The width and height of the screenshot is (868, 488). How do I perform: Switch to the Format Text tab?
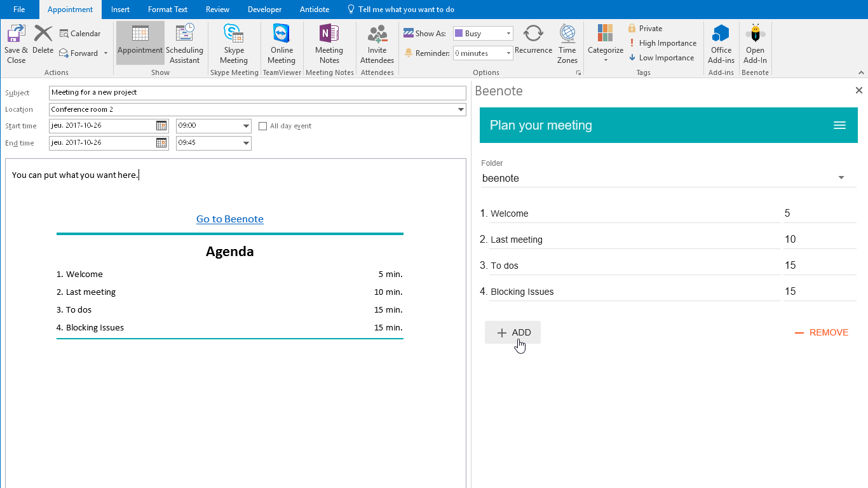coord(168,10)
